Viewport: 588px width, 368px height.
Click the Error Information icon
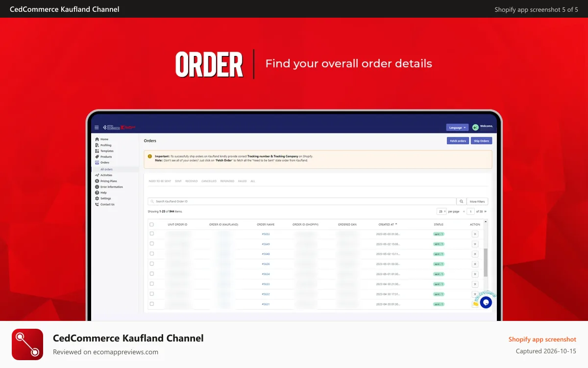[x=97, y=187]
